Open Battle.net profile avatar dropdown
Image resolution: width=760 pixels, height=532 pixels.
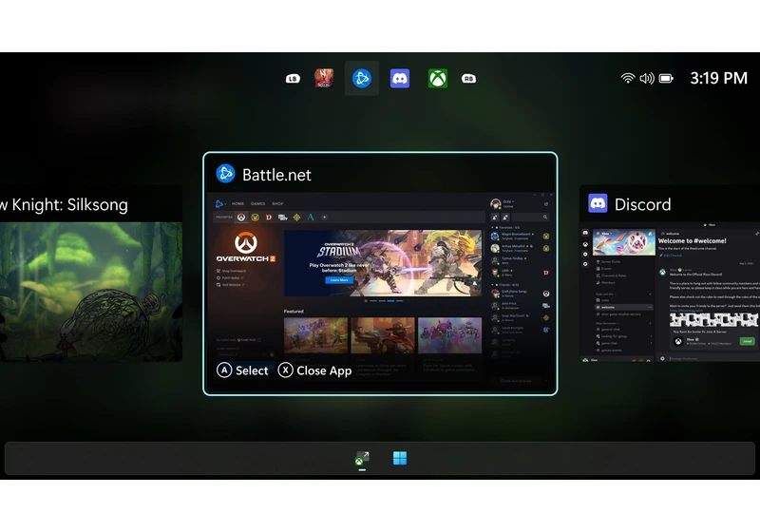click(x=503, y=204)
